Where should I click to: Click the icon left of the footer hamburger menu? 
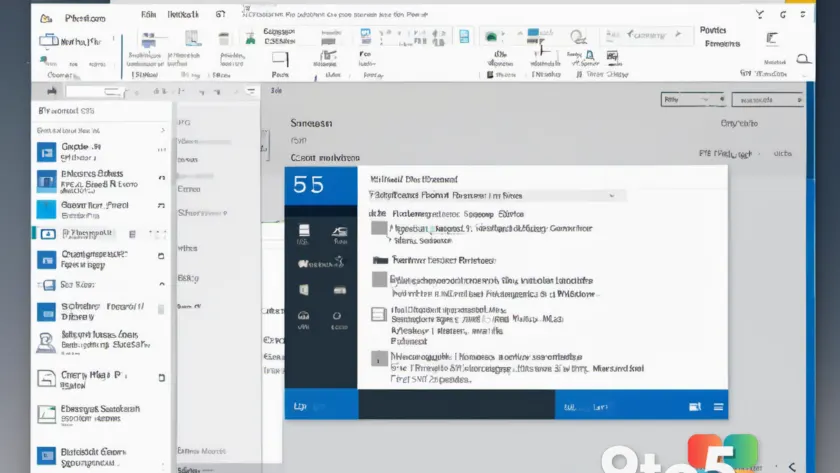pyautogui.click(x=695, y=407)
